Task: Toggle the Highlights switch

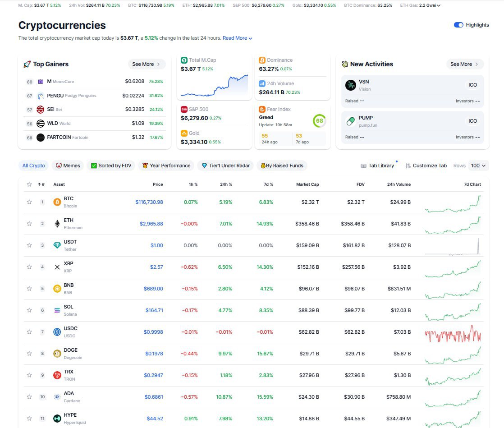Action: [458, 25]
